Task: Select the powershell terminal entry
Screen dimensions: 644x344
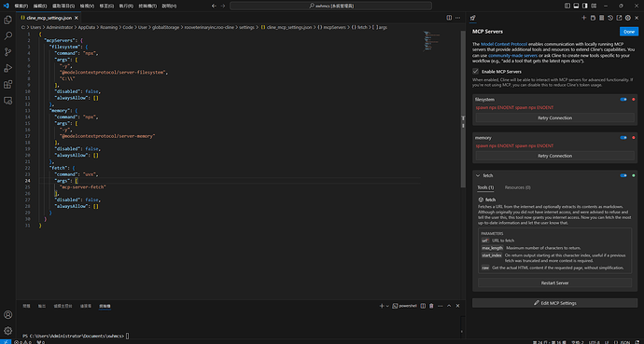Action: 404,306
